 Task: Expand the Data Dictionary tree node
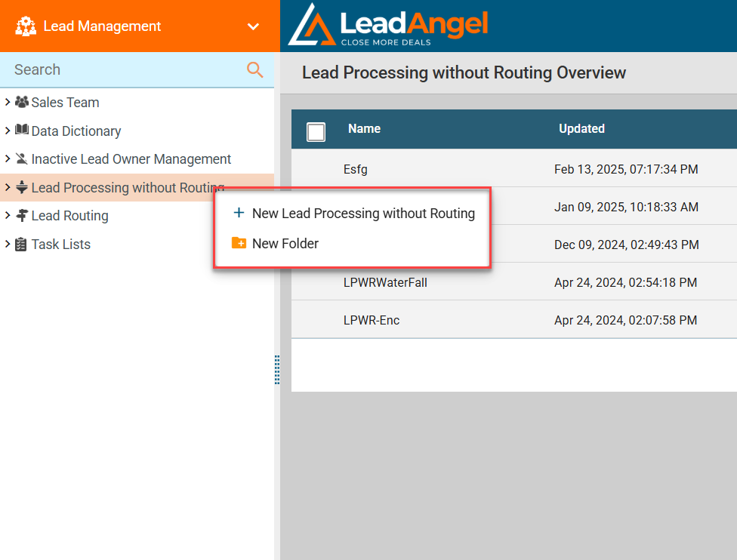click(x=8, y=131)
